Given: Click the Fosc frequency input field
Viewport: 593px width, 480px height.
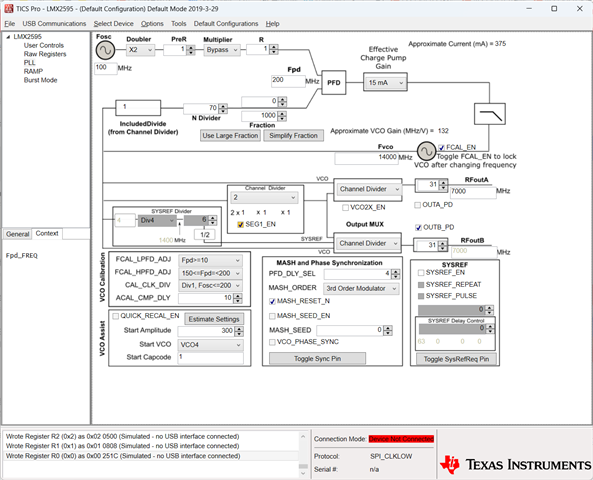Looking at the screenshot, I should pyautogui.click(x=106, y=68).
